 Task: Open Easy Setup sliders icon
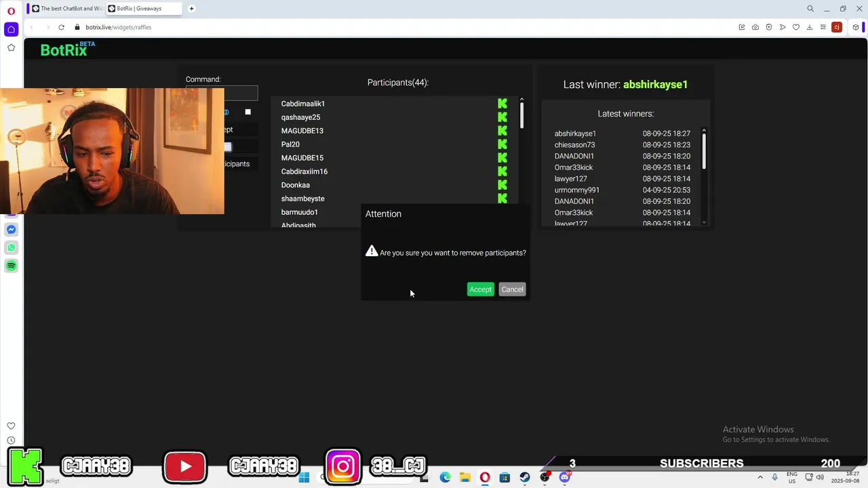point(823,27)
